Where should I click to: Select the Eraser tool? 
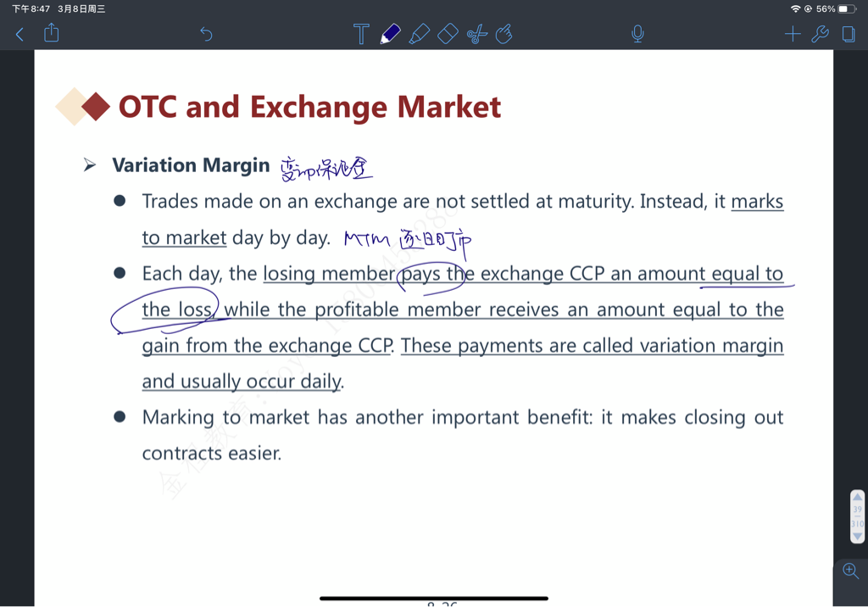pyautogui.click(x=448, y=34)
